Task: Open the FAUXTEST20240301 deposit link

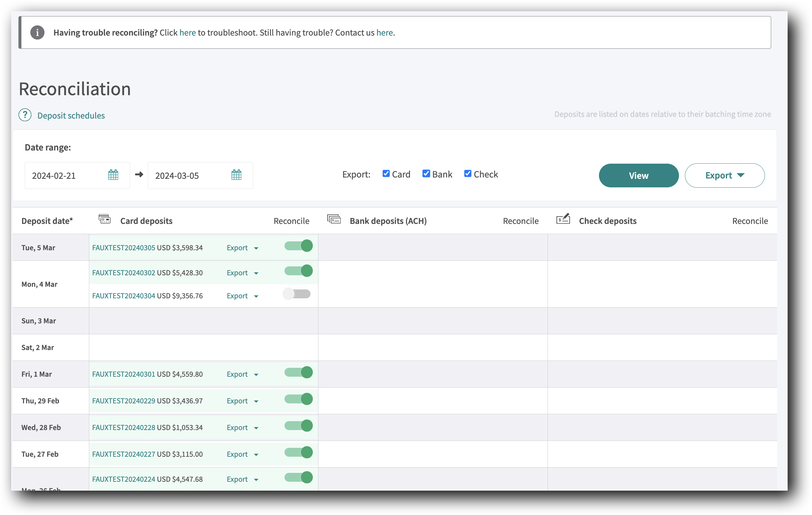Action: coord(123,374)
